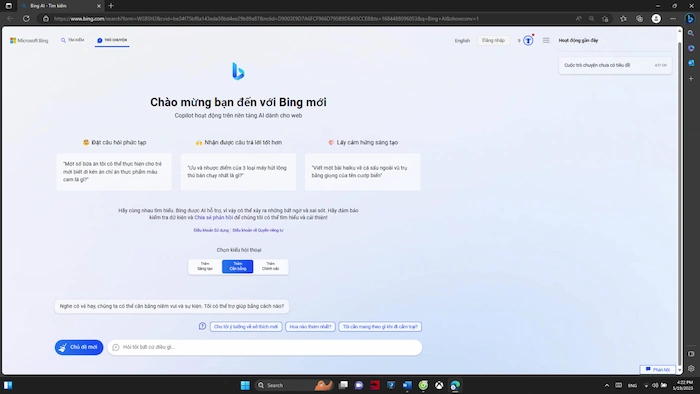
Task: View site info lock icon
Action: coord(46,19)
